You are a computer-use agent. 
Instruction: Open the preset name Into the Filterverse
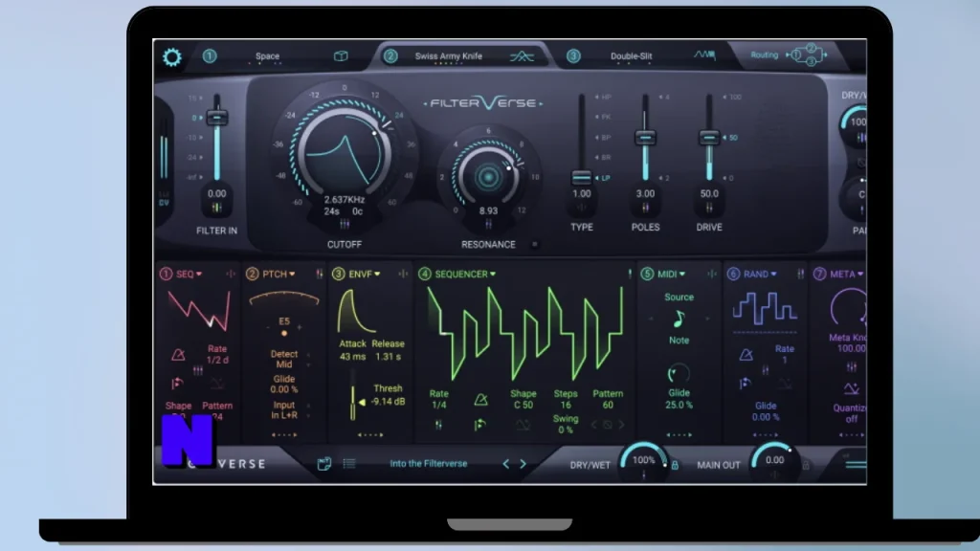(x=428, y=464)
